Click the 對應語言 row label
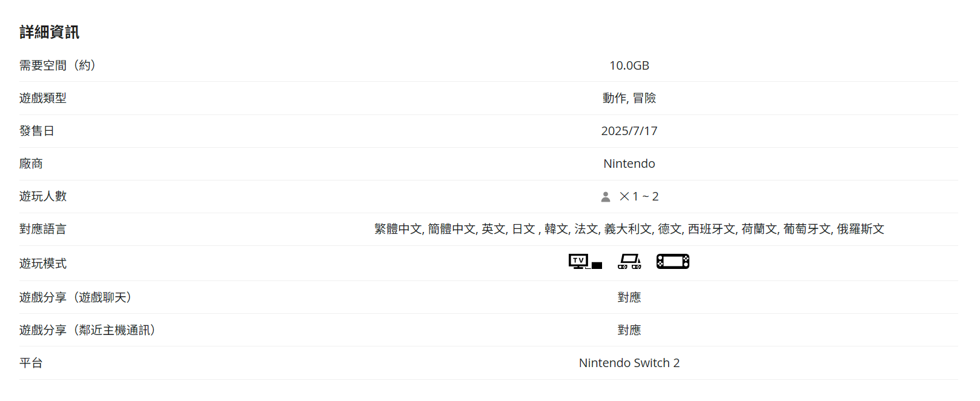The width and height of the screenshot is (980, 401). [43, 229]
